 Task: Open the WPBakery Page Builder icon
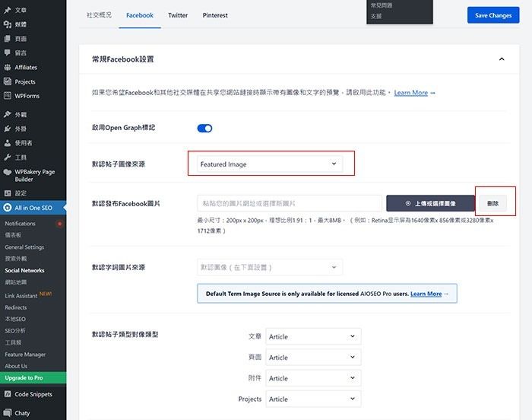8,172
